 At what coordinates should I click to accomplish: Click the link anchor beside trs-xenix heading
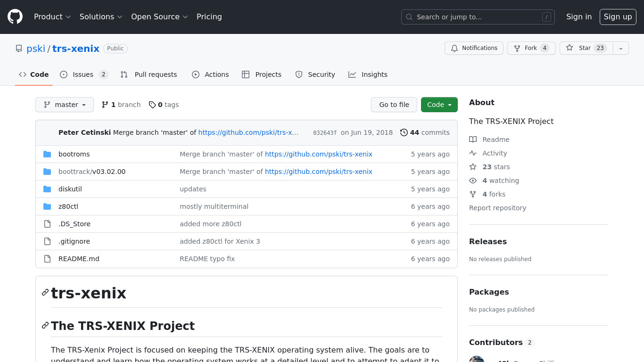(45, 292)
